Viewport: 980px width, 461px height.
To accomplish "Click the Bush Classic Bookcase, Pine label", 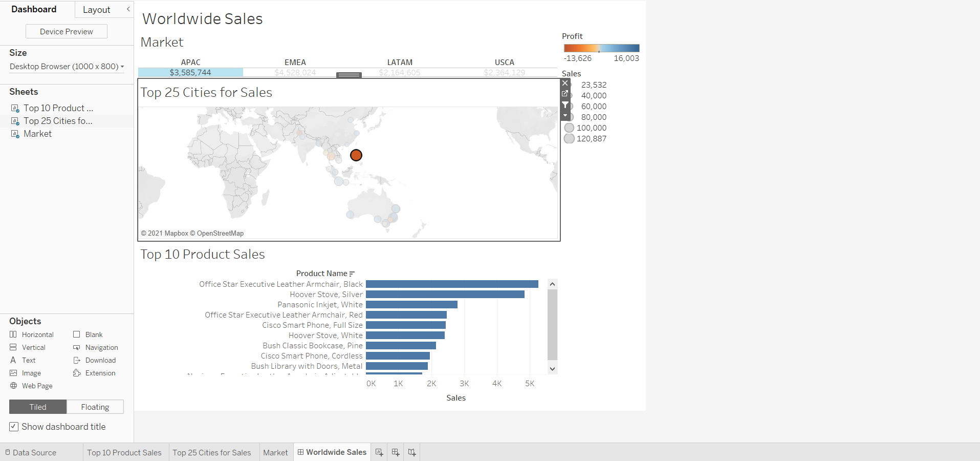I will click(313, 346).
